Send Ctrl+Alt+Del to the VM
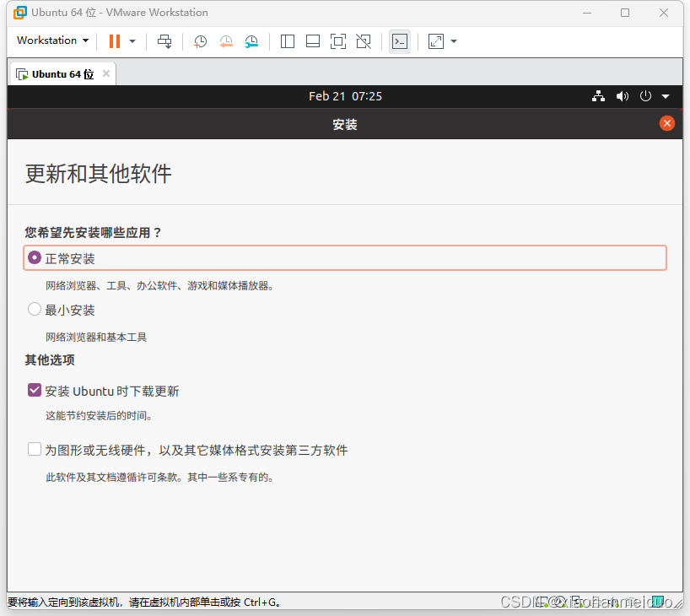This screenshot has width=690, height=616. [x=164, y=41]
